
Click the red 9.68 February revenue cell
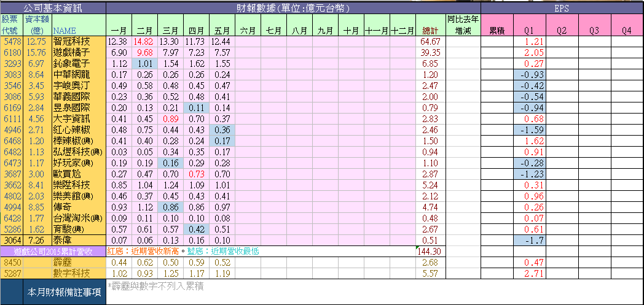pos(145,53)
